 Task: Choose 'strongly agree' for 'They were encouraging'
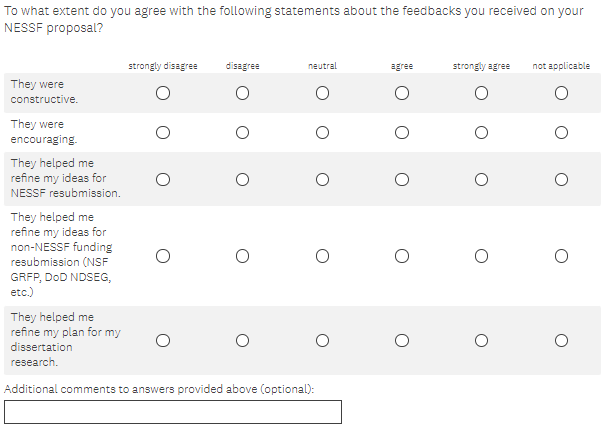coord(481,132)
